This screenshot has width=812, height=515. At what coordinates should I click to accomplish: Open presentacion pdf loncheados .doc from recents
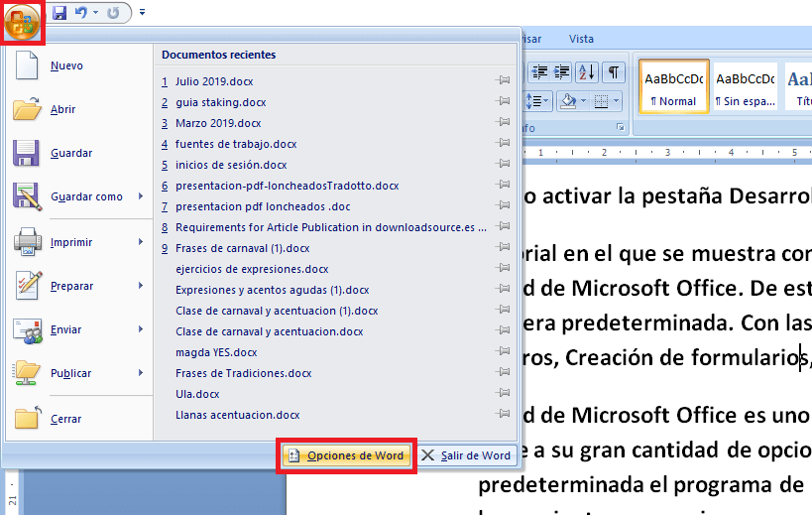tap(263, 206)
